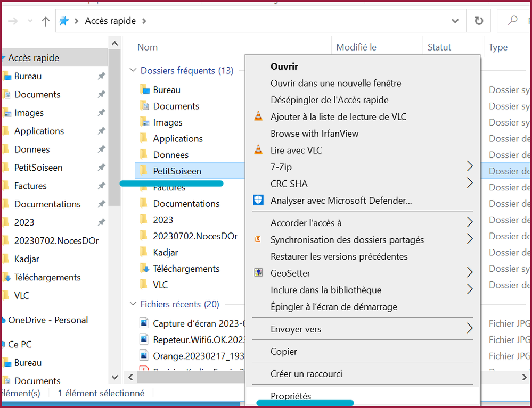Click the navigation pane scrollbar down arrow
532x408 pixels.
click(114, 376)
